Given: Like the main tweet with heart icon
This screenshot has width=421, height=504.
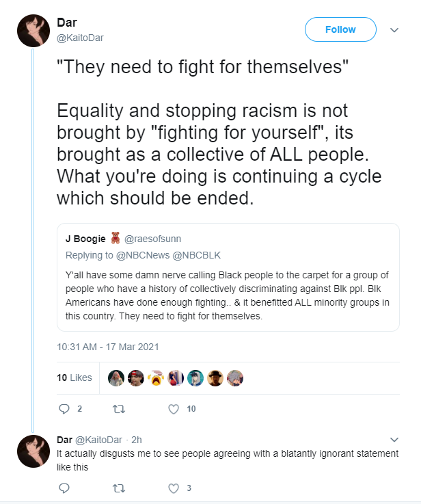Looking at the screenshot, I should click(174, 409).
